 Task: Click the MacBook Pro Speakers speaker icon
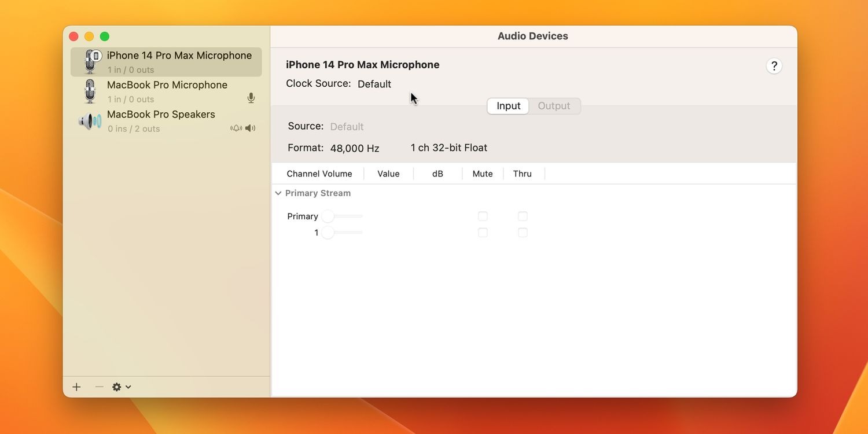[x=90, y=121]
